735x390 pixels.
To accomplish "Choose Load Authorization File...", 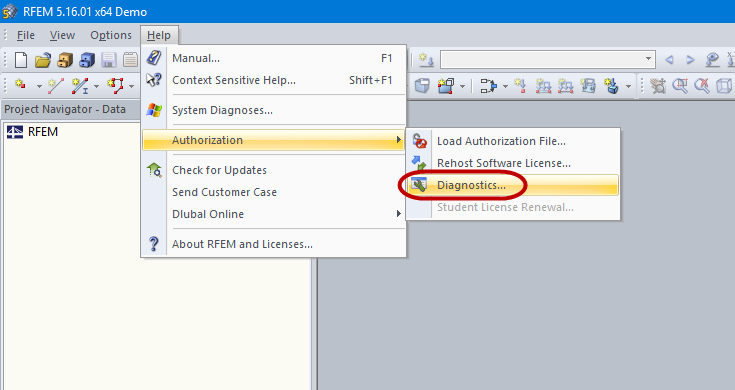I will coord(513,141).
